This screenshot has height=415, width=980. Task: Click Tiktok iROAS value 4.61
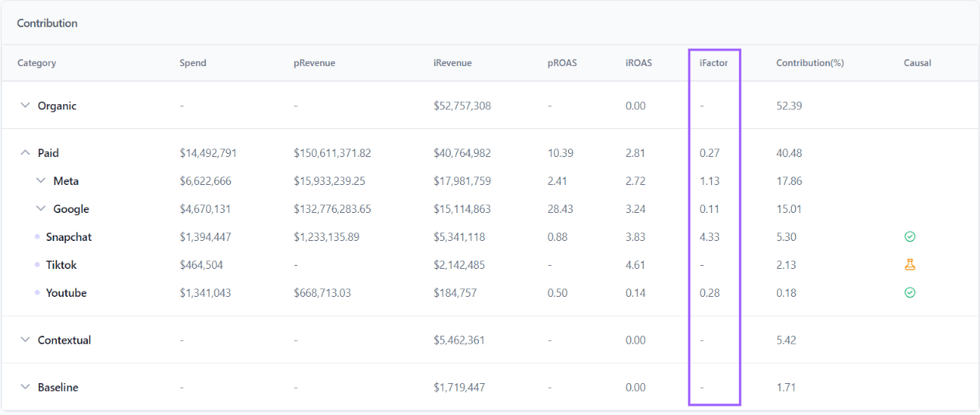tap(636, 265)
